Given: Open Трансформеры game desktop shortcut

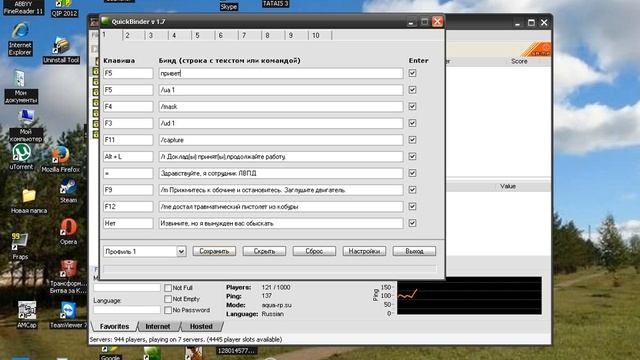Looking at the screenshot, I should click(x=68, y=277).
